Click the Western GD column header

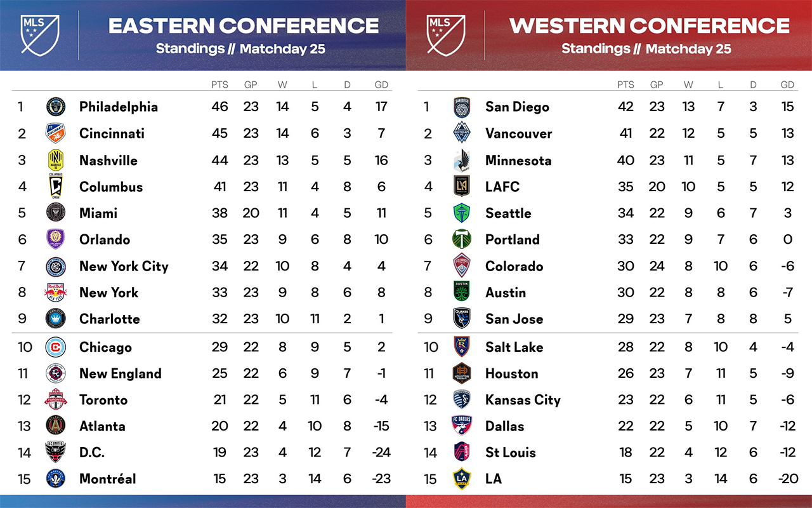[787, 84]
